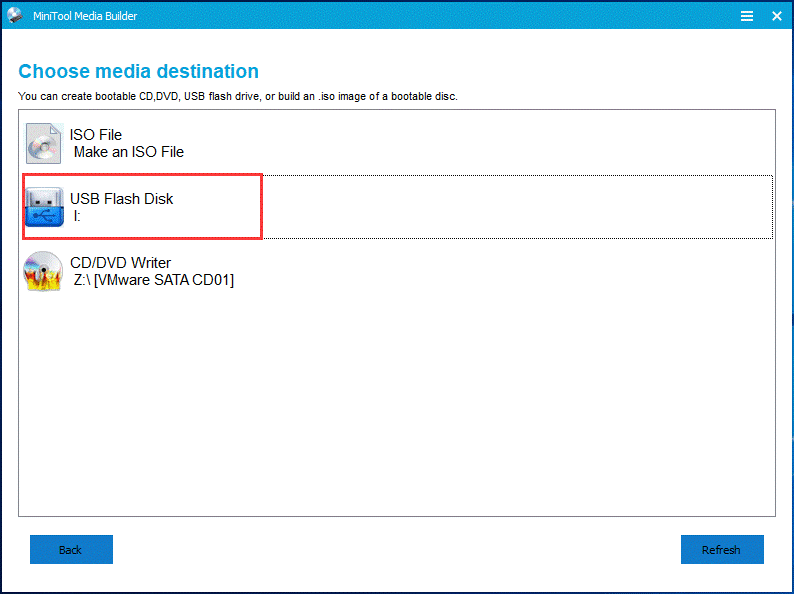The image size is (794, 594).
Task: Close the MiniTool Media Builder window
Action: tap(775, 16)
